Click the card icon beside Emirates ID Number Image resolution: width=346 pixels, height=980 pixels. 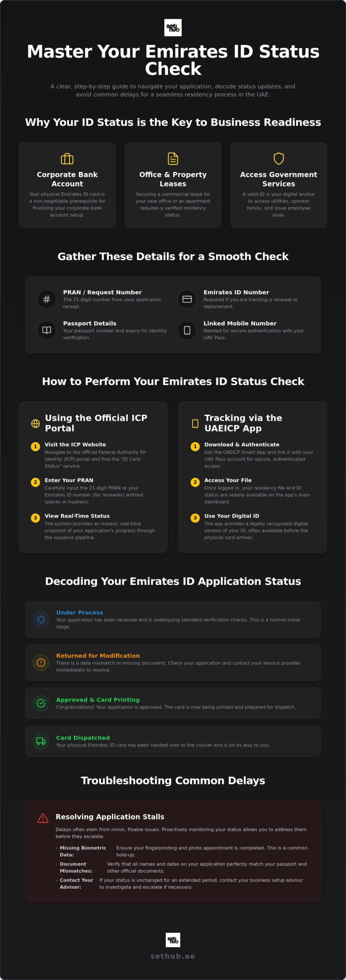(x=187, y=299)
